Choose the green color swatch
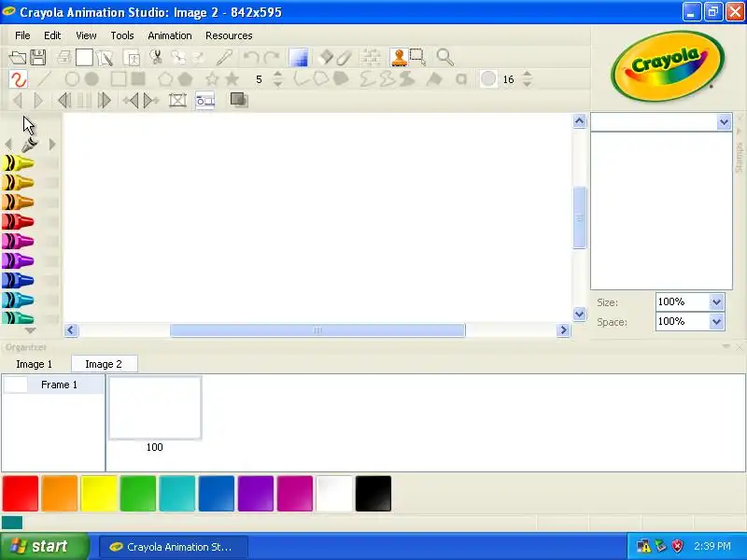The image size is (747, 560). click(x=138, y=494)
